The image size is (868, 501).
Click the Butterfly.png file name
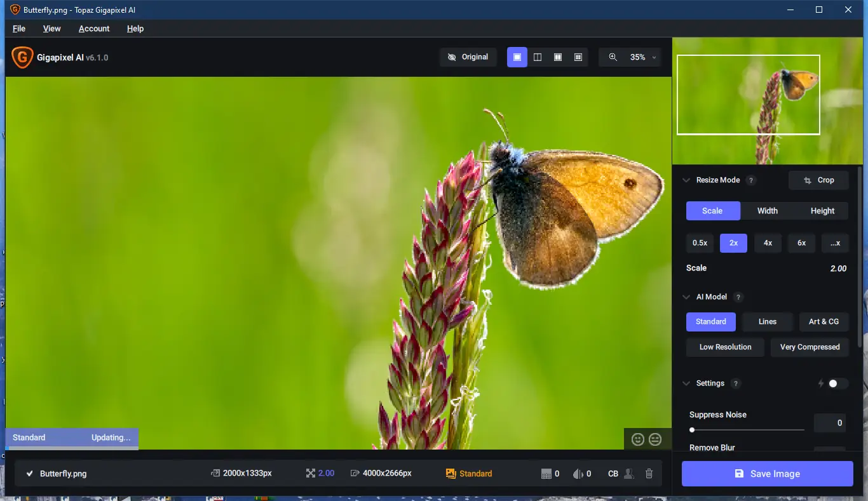click(63, 474)
